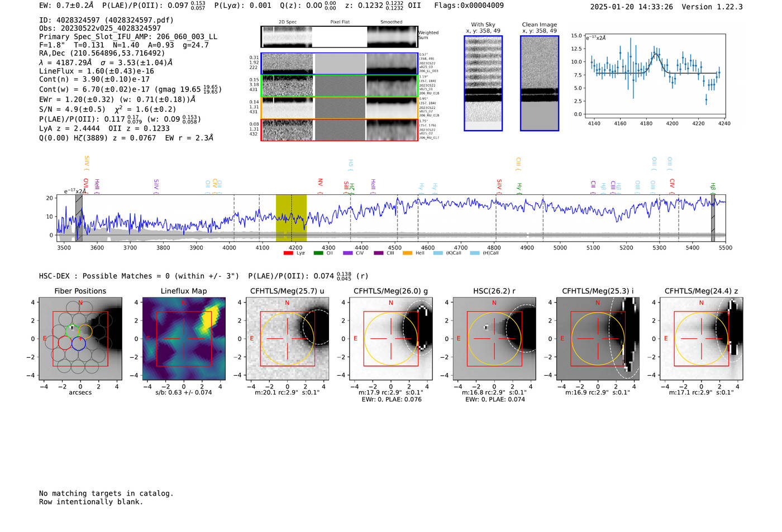Click the (K)CaII light blue legend swatch
This screenshot has height=532, width=782.
click(x=437, y=253)
